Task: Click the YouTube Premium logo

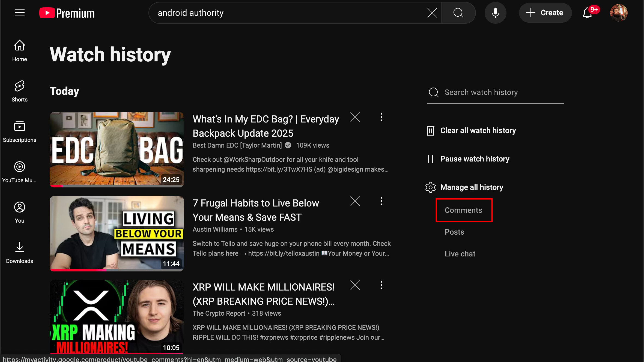Action: [67, 13]
